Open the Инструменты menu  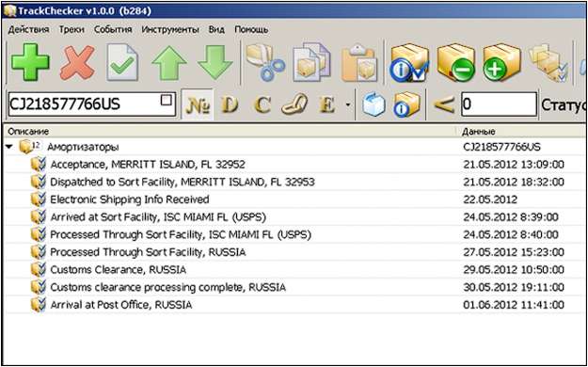(x=170, y=30)
